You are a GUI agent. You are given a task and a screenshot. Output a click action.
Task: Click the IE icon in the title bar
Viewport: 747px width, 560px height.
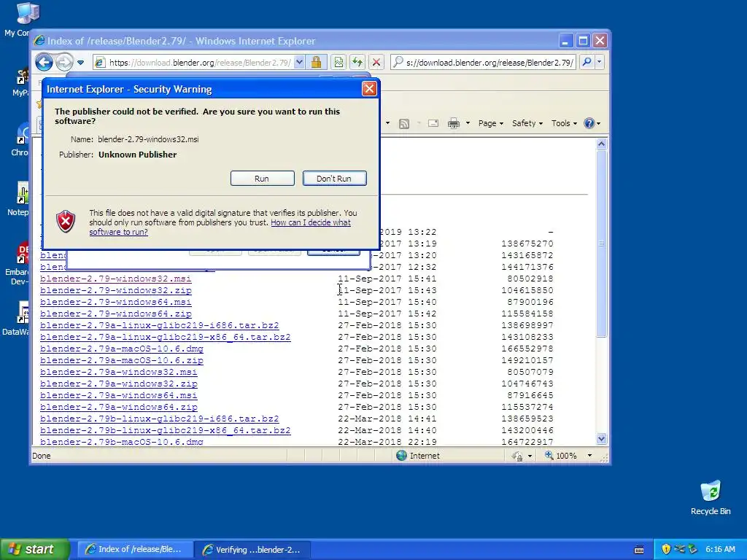pos(39,41)
